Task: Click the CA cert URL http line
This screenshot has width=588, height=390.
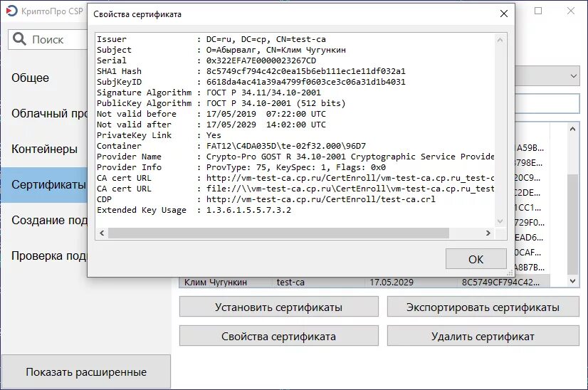Action: click(295, 178)
